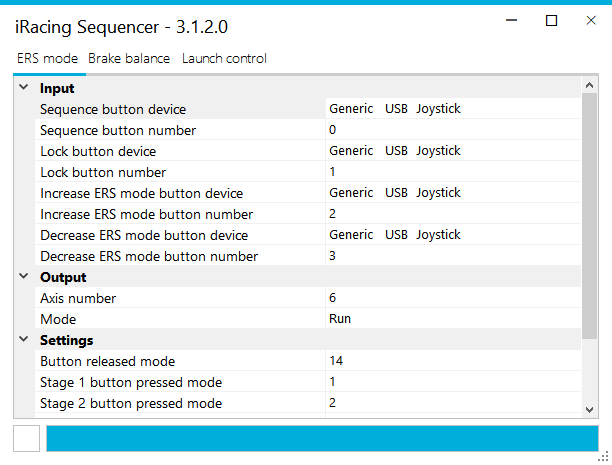Edit the Axis number value 6
Image resolution: width=612 pixels, height=465 pixels.
click(453, 298)
